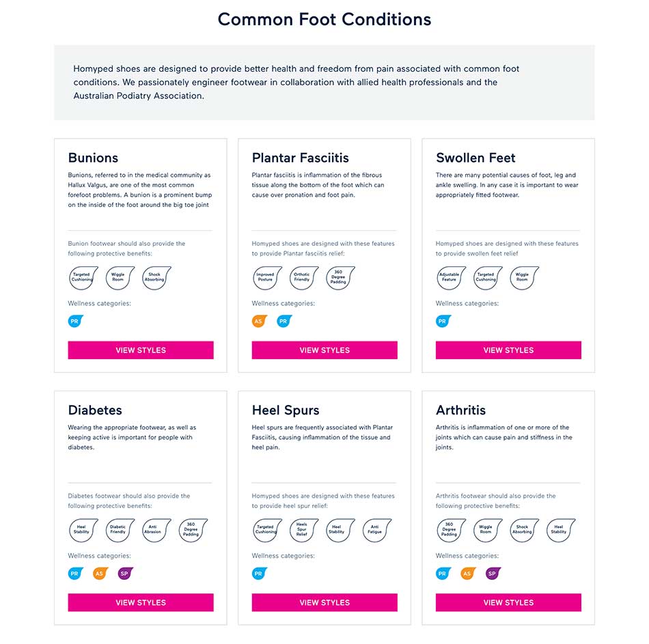
Task: View styles for Diabetes footwear
Action: tap(141, 602)
